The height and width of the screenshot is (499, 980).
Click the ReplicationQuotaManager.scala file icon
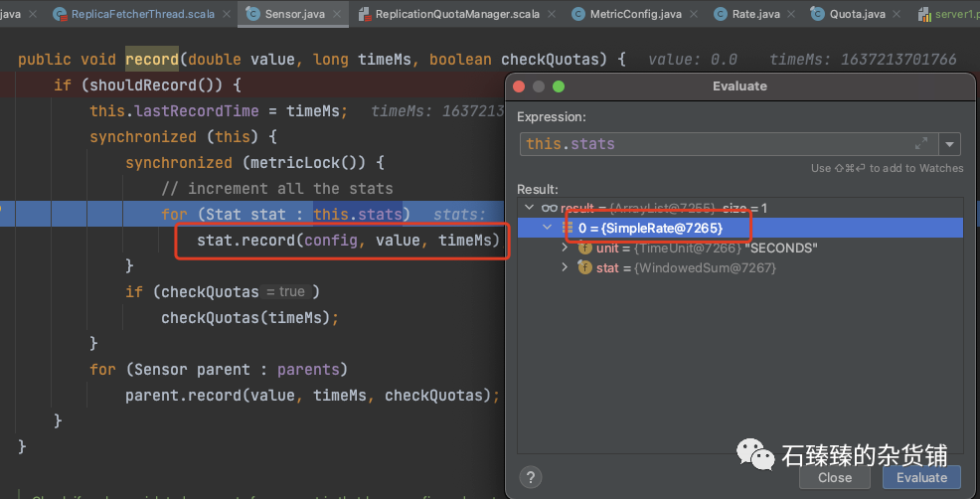(x=365, y=14)
